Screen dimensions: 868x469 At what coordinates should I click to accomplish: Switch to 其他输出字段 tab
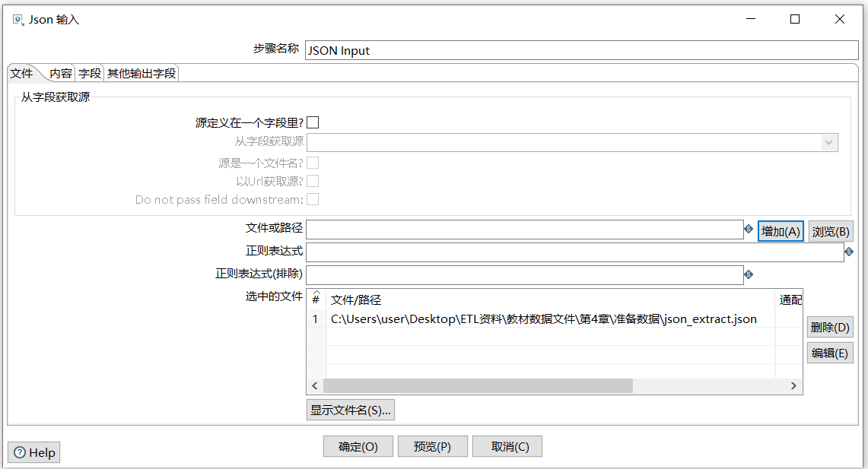click(141, 73)
